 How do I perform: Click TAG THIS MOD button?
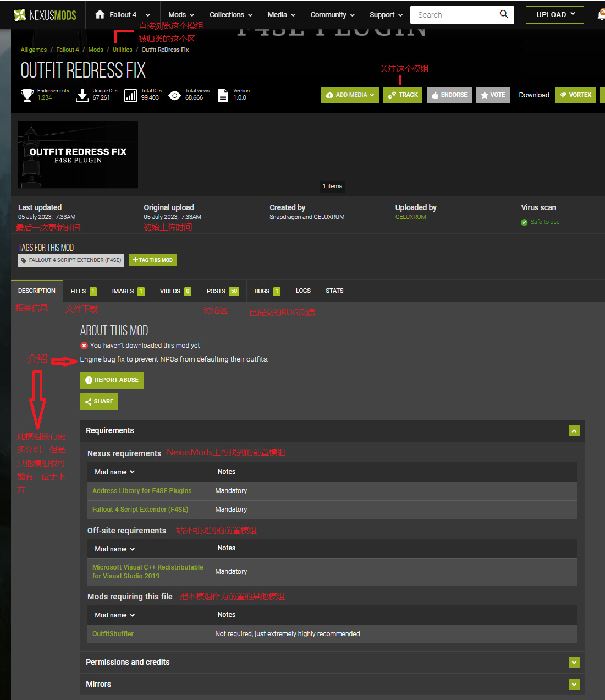[153, 260]
